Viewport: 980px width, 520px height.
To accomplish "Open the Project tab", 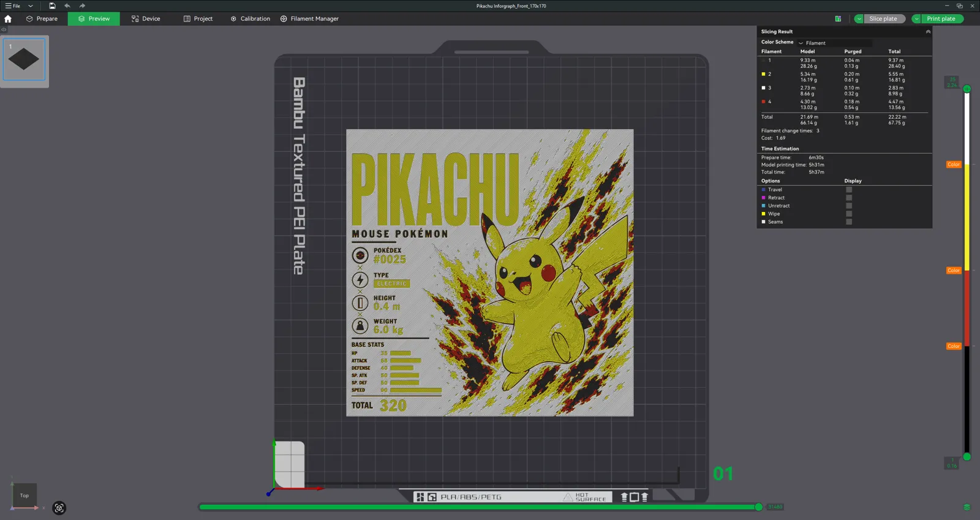I will pyautogui.click(x=198, y=19).
